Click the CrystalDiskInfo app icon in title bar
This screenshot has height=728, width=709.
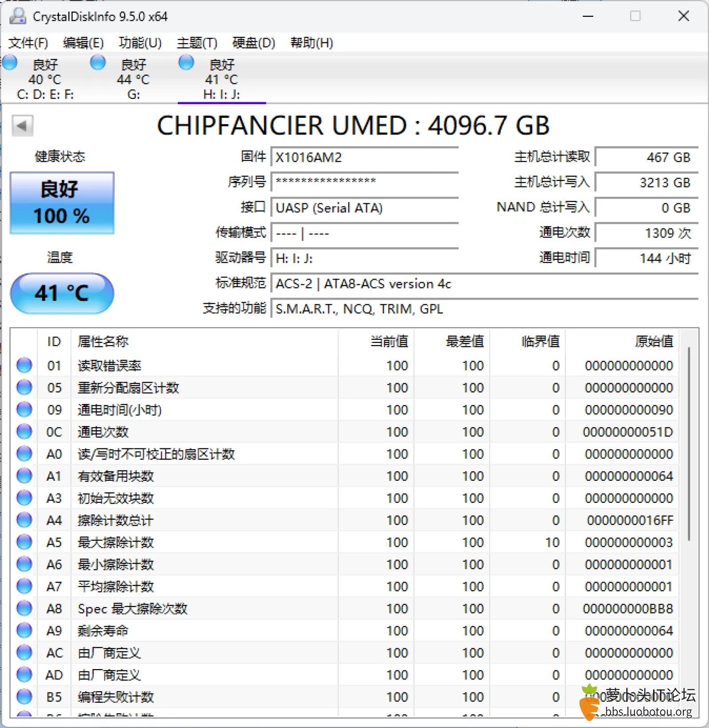pyautogui.click(x=18, y=16)
